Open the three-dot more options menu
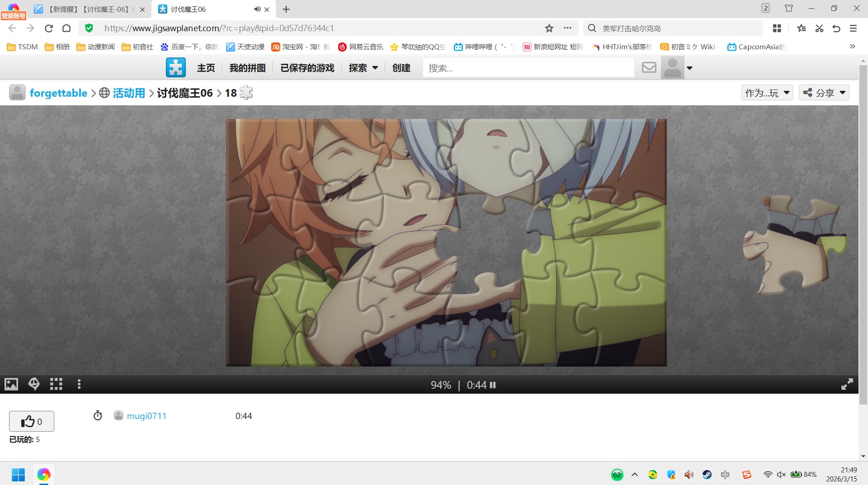This screenshot has height=485, width=868. click(x=79, y=384)
